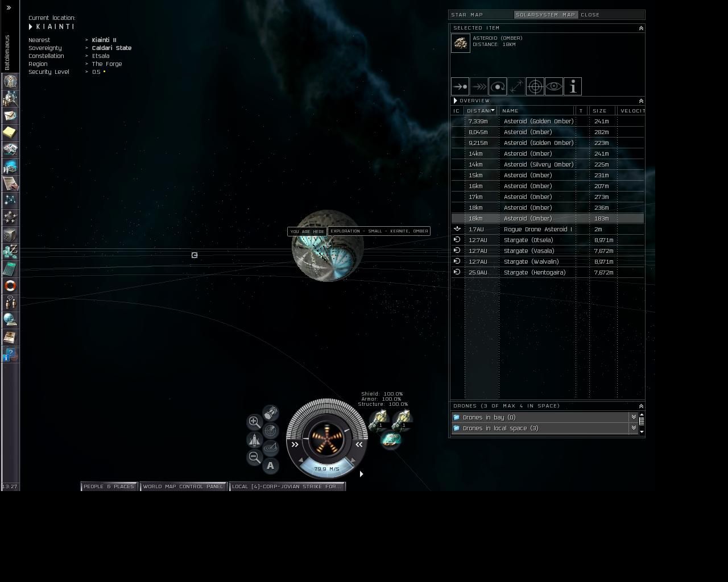Viewport: 728px width, 582px height.
Task: Open the globe browser sidebar icon
Action: click(10, 320)
